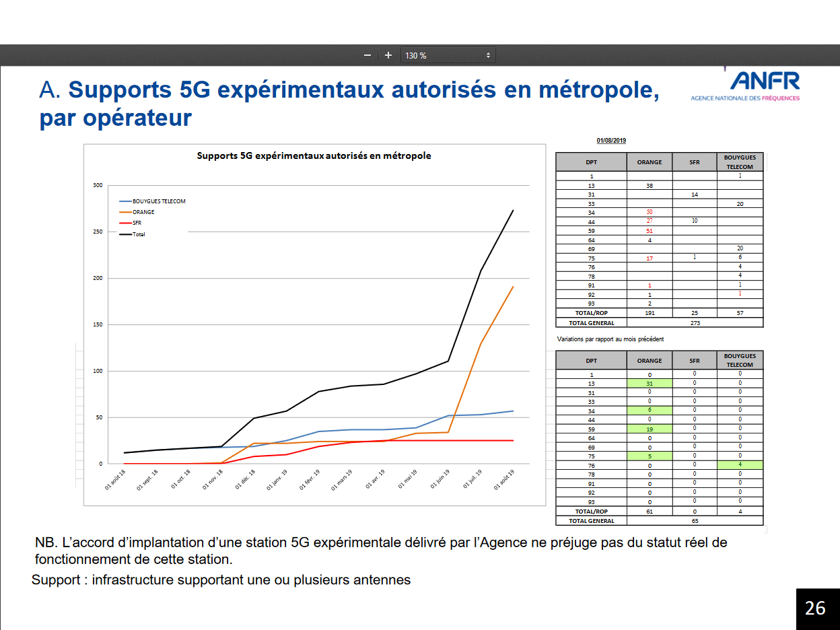Select the BOUYGUES TELECOM legend entry
840x630 pixels.
pos(153,201)
